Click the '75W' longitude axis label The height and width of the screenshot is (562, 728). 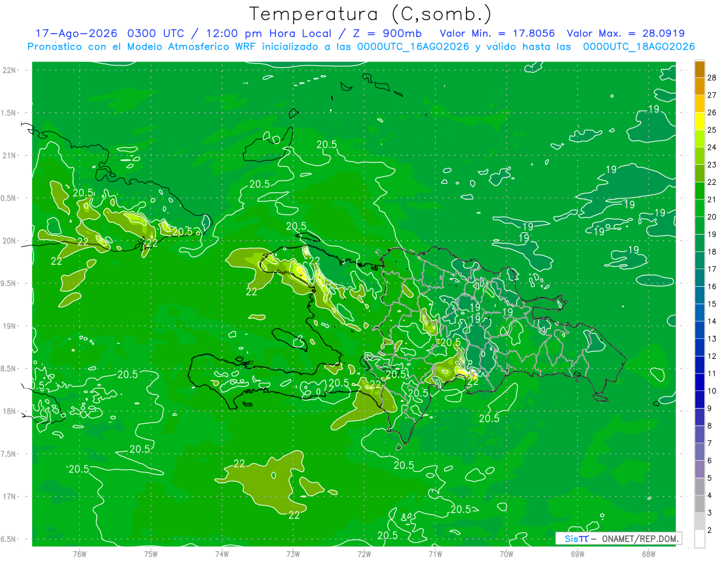click(150, 554)
